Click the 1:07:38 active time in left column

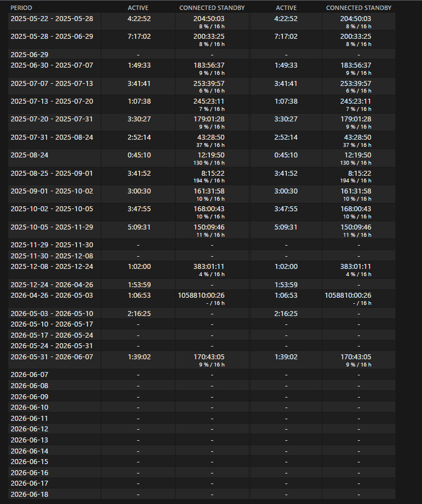tap(139, 101)
